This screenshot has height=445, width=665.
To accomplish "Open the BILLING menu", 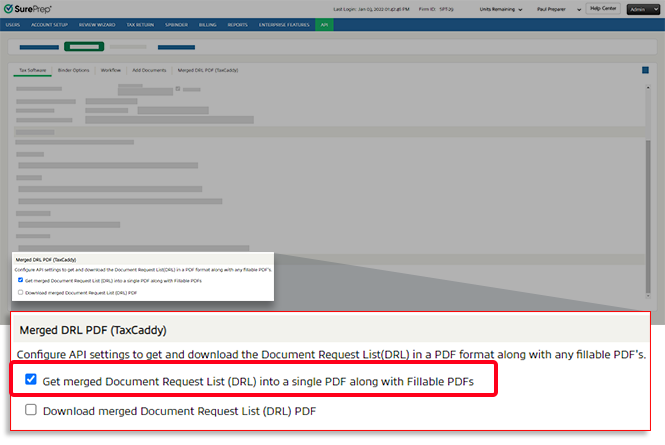I will [207, 25].
